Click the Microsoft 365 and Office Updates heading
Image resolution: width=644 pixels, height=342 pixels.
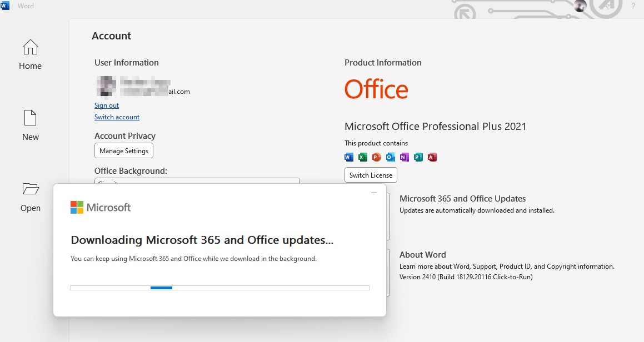point(462,199)
